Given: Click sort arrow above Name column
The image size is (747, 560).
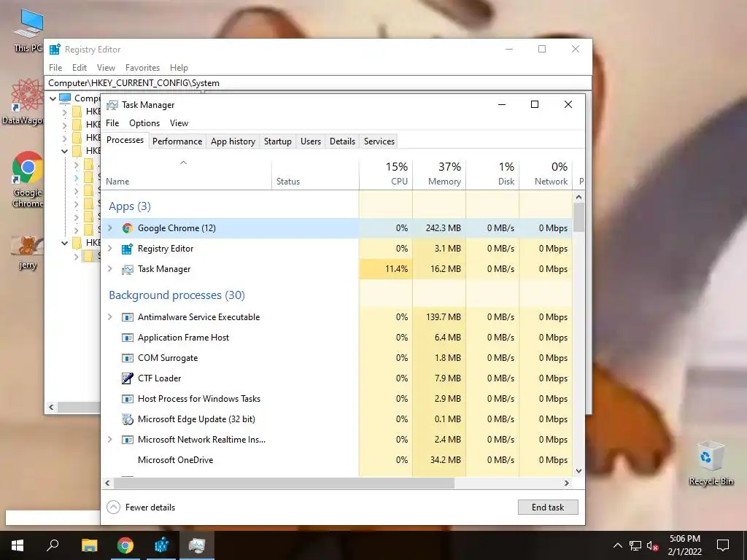Looking at the screenshot, I should tap(183, 163).
